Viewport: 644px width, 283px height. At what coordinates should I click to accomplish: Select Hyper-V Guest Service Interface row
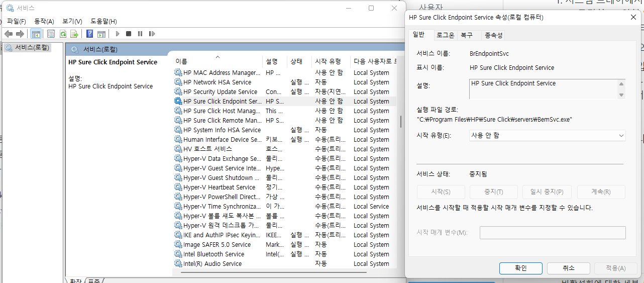point(284,168)
